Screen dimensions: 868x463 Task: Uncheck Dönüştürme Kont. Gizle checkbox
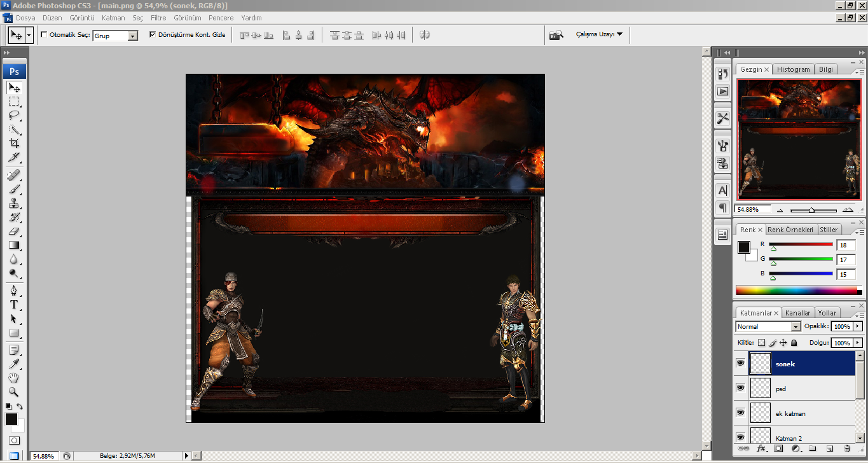pyautogui.click(x=153, y=35)
